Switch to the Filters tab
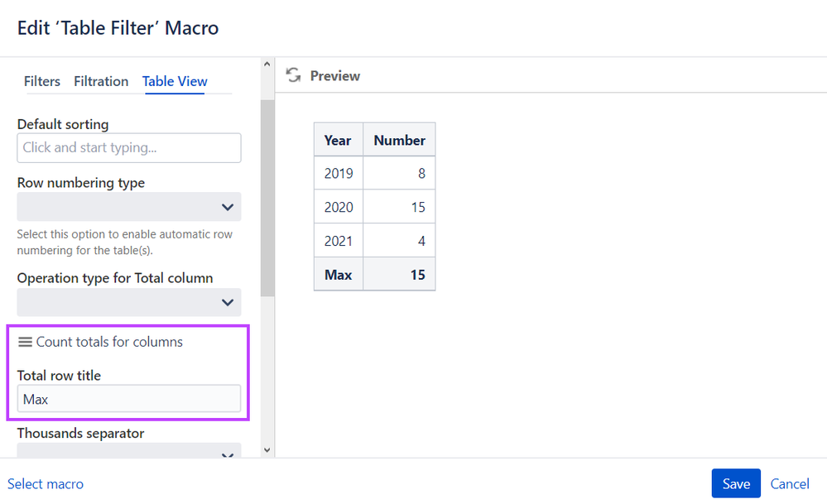Viewport: 827px width, 504px height. point(42,81)
